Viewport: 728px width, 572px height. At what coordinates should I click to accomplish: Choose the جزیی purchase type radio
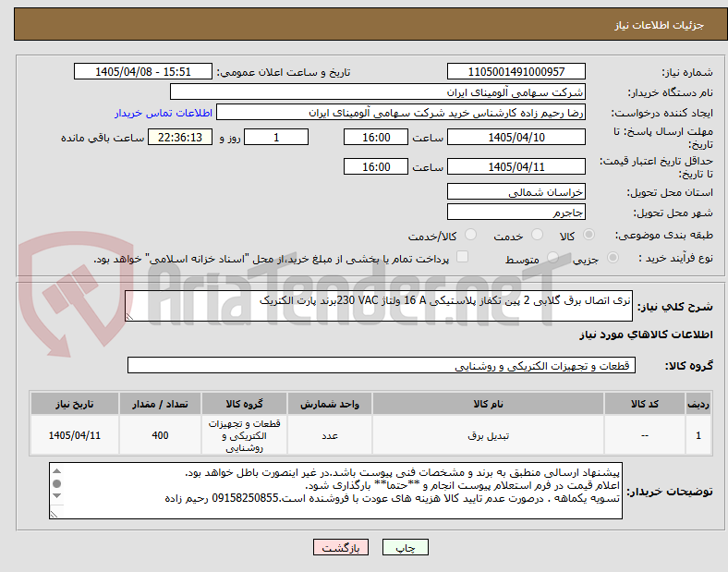(x=613, y=258)
